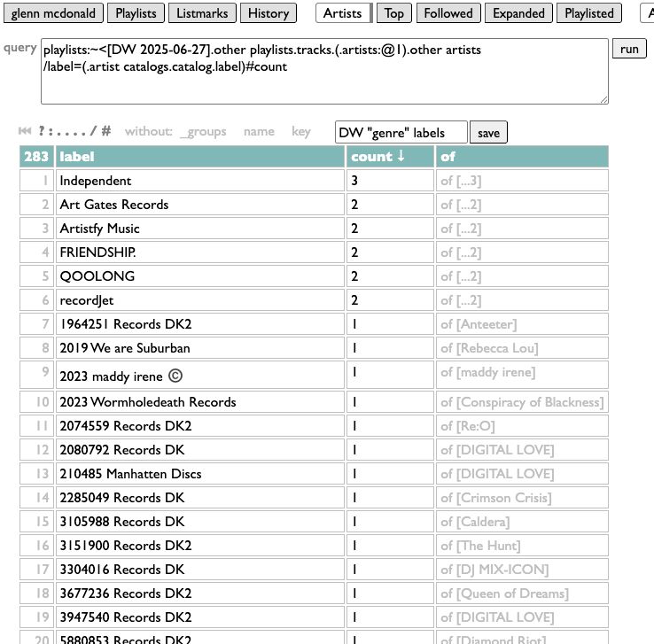Click the hash sort step symbol
Image resolution: width=654 pixels, height=644 pixels.
pyautogui.click(x=106, y=131)
